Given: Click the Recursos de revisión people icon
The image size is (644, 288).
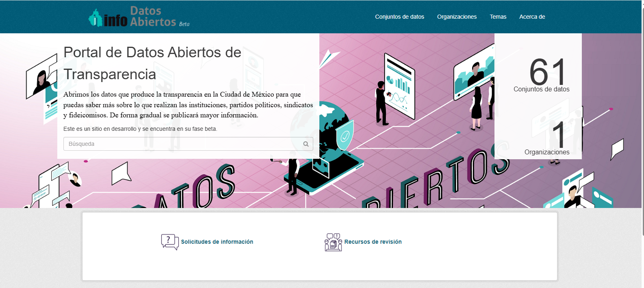Looking at the screenshot, I should pos(333,242).
